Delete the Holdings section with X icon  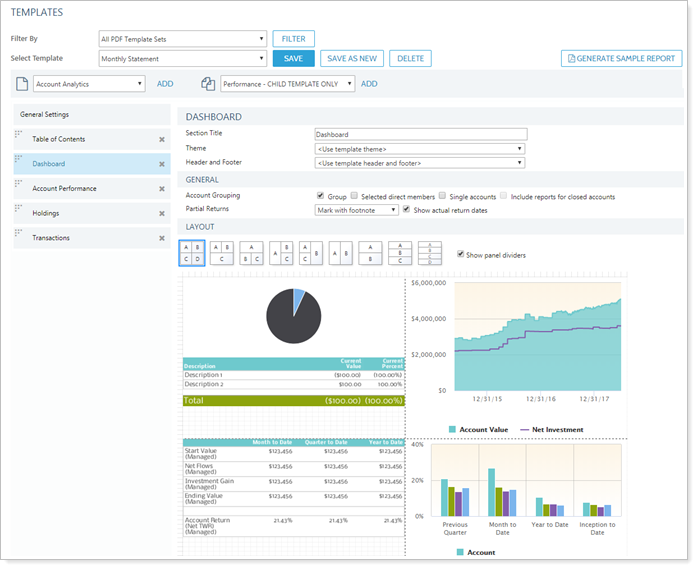(x=161, y=213)
